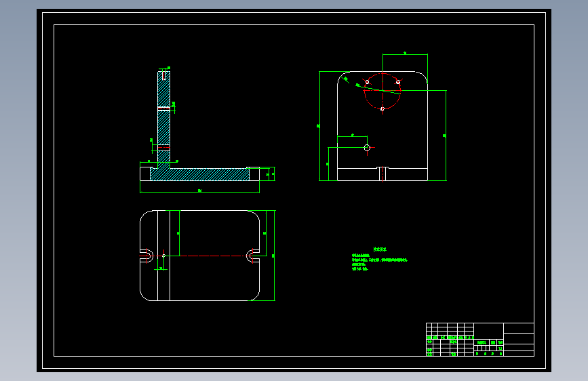This screenshot has width=588, height=381.
Task: Click the left semicircular slot in top view
Action: click(147, 256)
